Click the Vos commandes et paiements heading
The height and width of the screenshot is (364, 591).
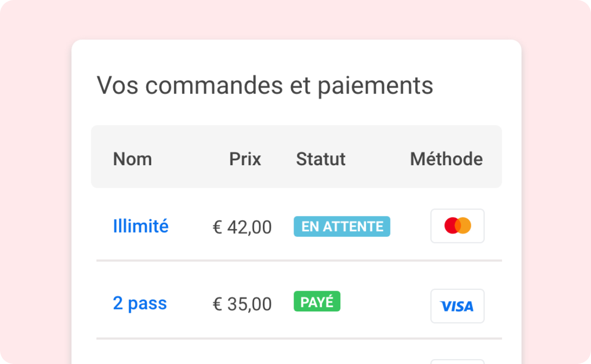265,86
